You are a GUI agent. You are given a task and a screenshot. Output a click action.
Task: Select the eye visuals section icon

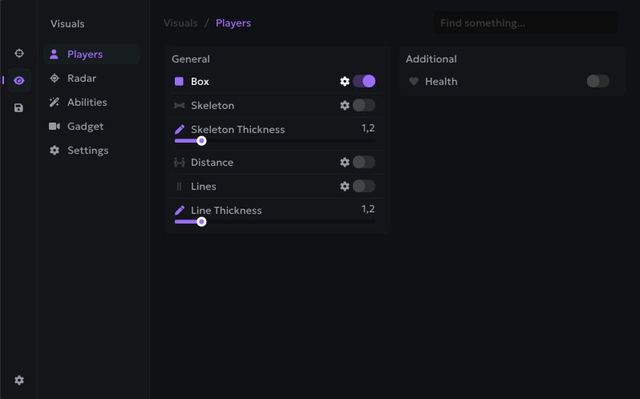19,80
